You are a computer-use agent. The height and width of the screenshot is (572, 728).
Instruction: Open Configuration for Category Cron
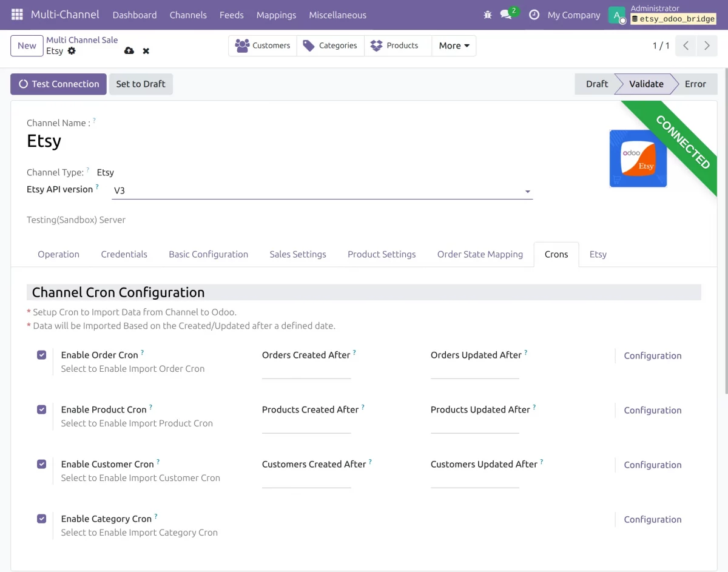[652, 519]
